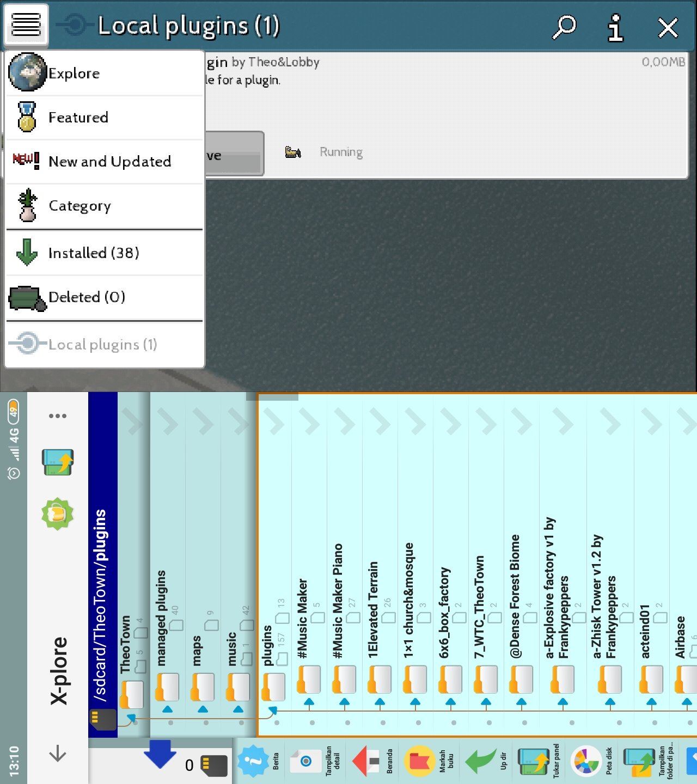Viewport: 697px width, 784px height.
Task: Open a-Zhisk Tower v1.2 folder
Action: (x=610, y=565)
